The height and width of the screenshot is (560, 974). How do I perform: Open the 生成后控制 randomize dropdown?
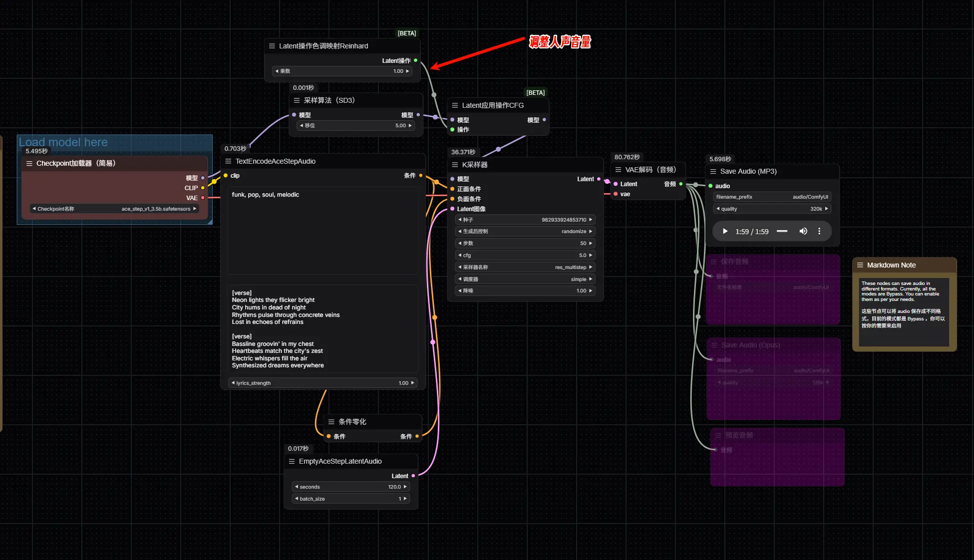coord(525,231)
